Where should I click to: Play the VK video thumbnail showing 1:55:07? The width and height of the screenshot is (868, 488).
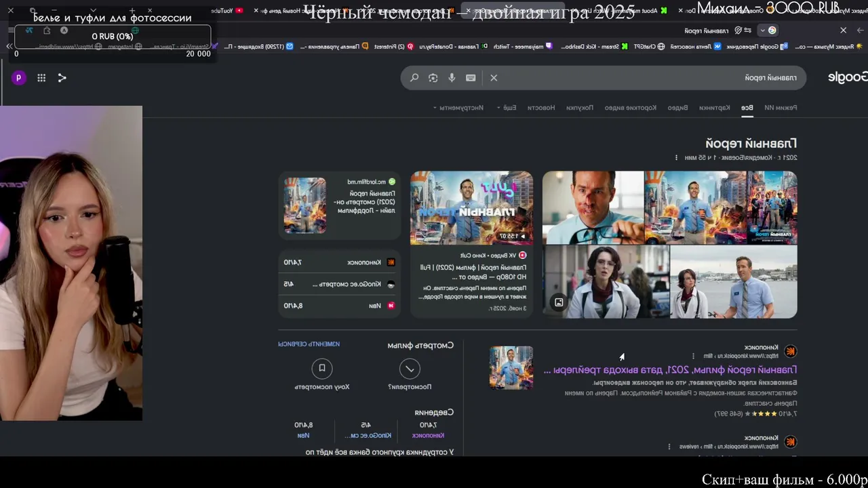coord(472,207)
